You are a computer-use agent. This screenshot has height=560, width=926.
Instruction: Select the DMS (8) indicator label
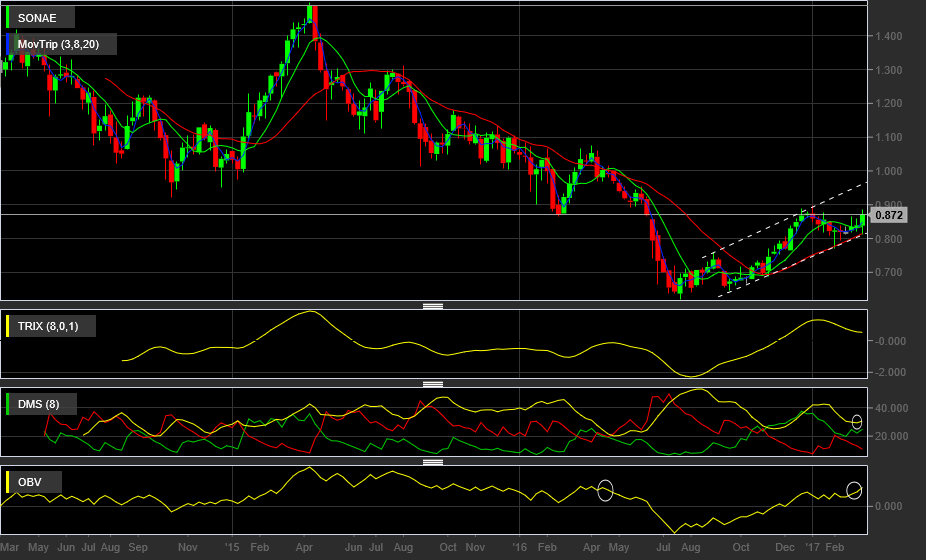click(38, 404)
